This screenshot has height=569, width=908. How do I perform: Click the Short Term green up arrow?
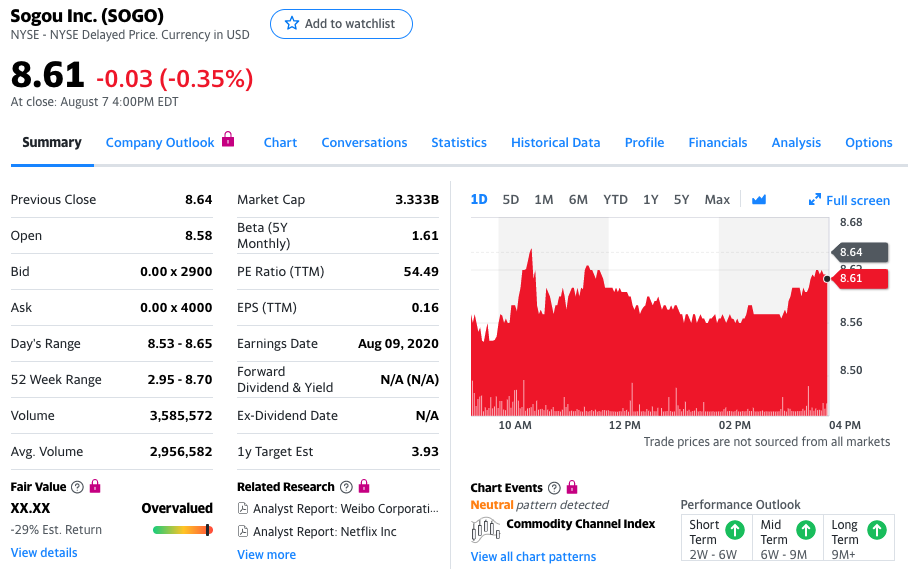click(735, 530)
